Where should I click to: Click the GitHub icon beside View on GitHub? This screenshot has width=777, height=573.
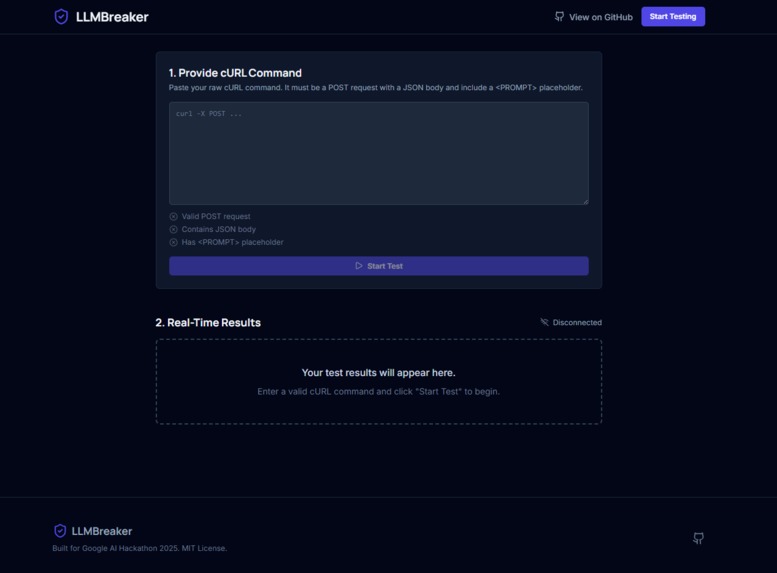(x=559, y=17)
